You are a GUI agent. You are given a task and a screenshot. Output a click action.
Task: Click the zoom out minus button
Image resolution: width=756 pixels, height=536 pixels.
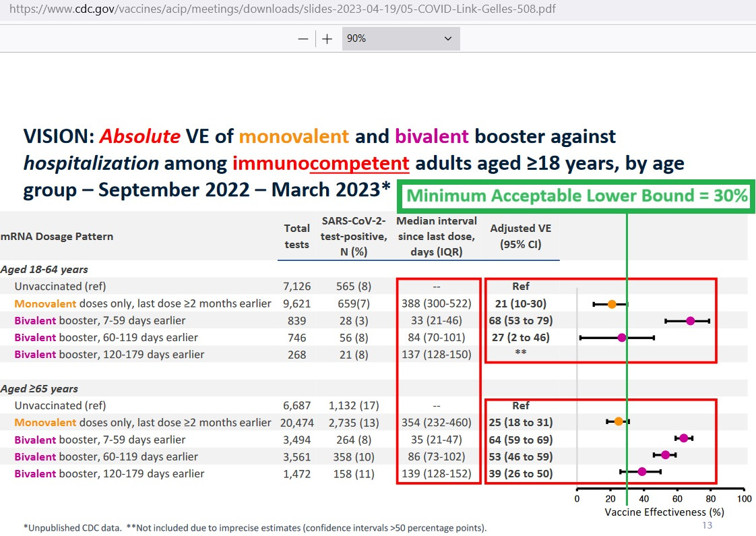303,38
